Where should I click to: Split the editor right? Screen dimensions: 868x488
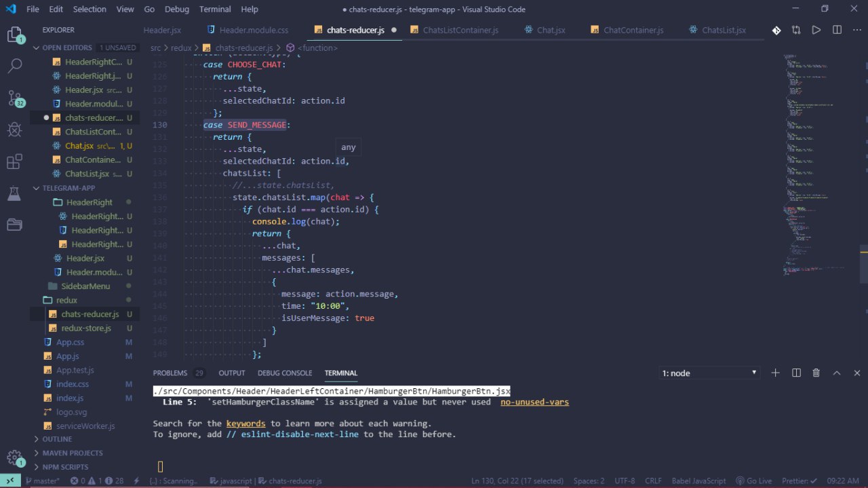coord(837,30)
